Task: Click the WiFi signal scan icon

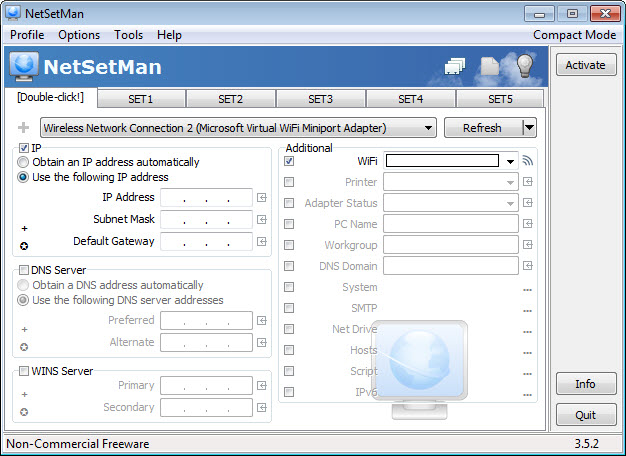Action: click(527, 161)
